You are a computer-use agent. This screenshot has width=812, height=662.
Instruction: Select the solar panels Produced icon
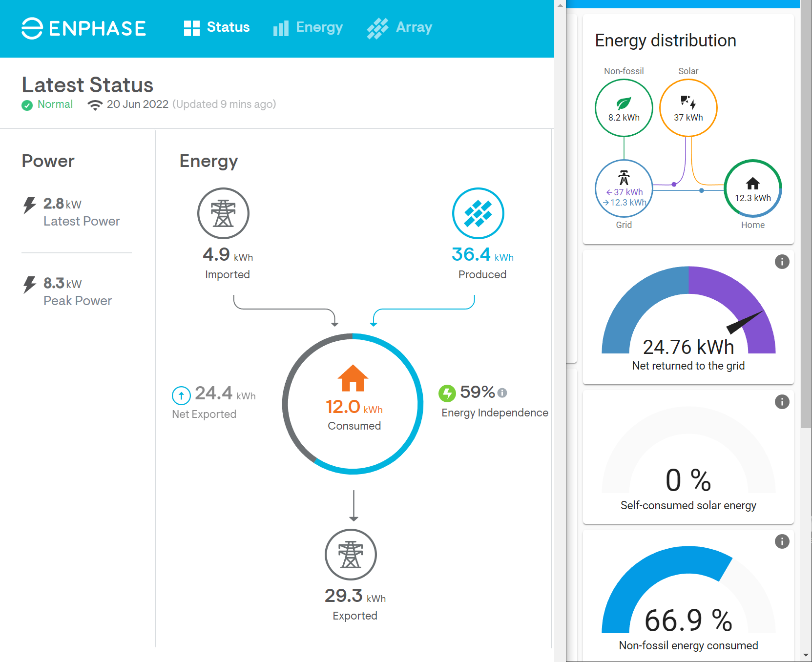(478, 213)
